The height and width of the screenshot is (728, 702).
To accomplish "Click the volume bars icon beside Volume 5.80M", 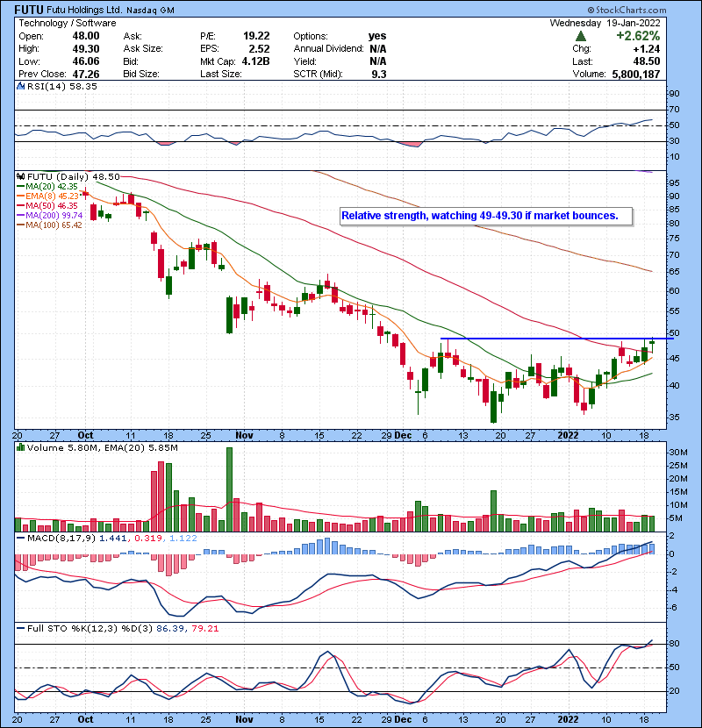I will click(20, 447).
